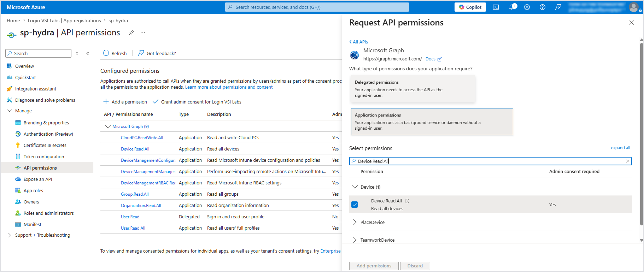Click the Discard button
The width and height of the screenshot is (644, 272).
(415, 266)
